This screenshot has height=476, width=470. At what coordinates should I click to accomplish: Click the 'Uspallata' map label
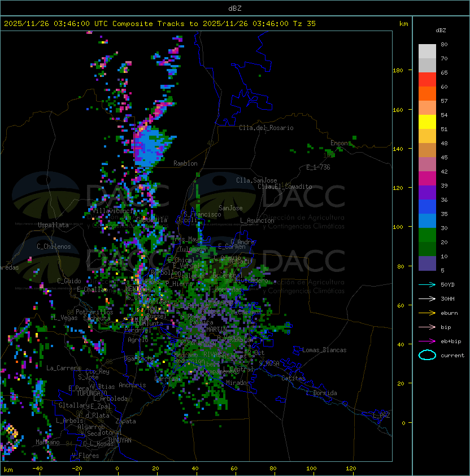[x=53, y=225]
